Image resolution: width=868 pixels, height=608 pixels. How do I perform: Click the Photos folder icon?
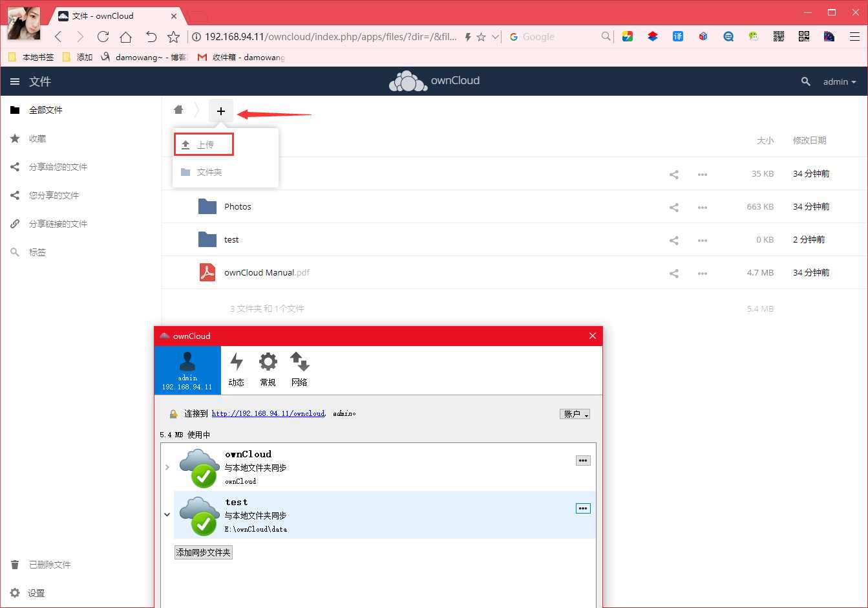[207, 206]
